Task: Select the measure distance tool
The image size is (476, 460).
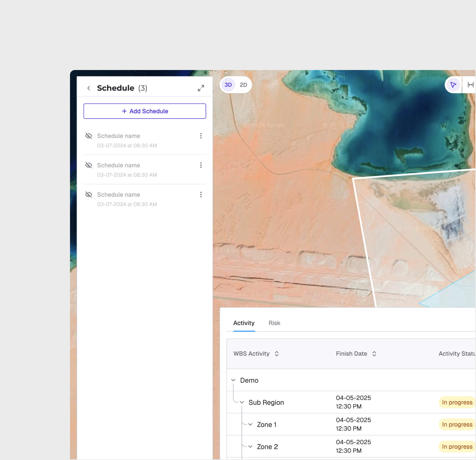Action: (x=470, y=85)
